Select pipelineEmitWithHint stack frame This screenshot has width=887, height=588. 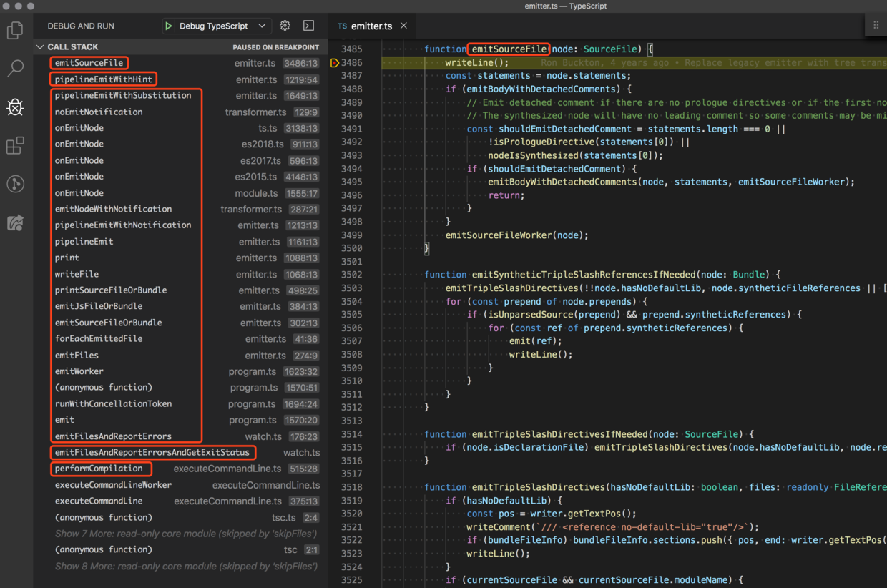click(103, 79)
